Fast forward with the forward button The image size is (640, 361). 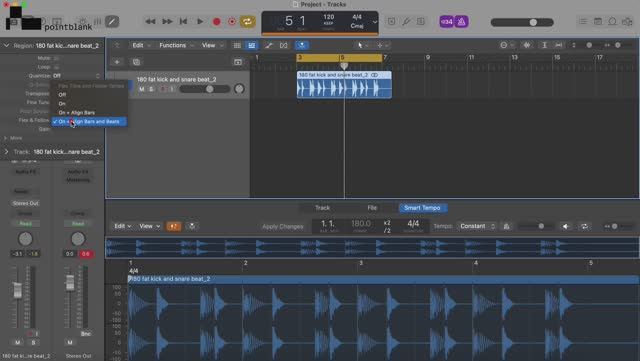167,21
